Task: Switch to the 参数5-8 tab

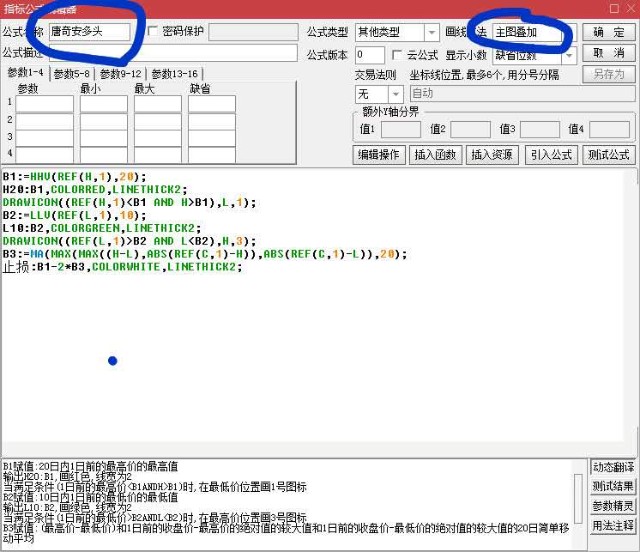Action: [x=72, y=74]
